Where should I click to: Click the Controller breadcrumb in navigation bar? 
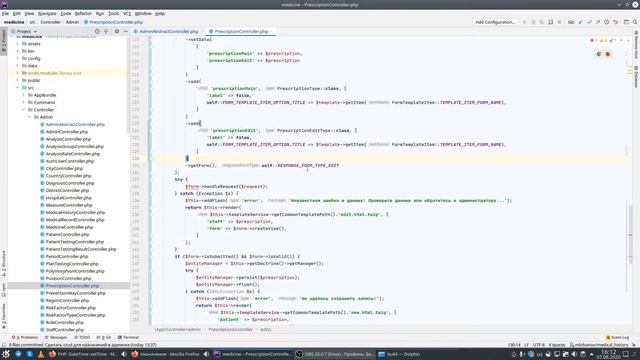tap(50, 22)
